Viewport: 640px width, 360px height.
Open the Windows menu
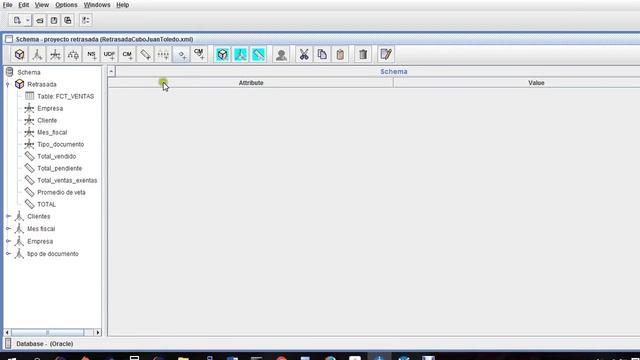97,5
